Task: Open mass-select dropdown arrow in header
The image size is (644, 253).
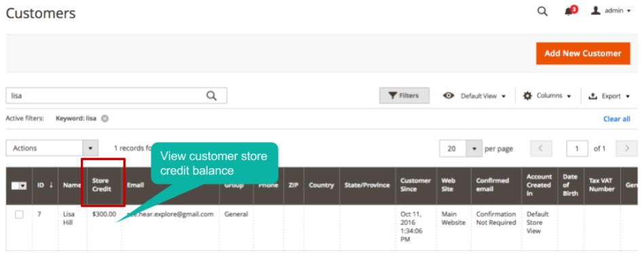Action: (x=23, y=186)
